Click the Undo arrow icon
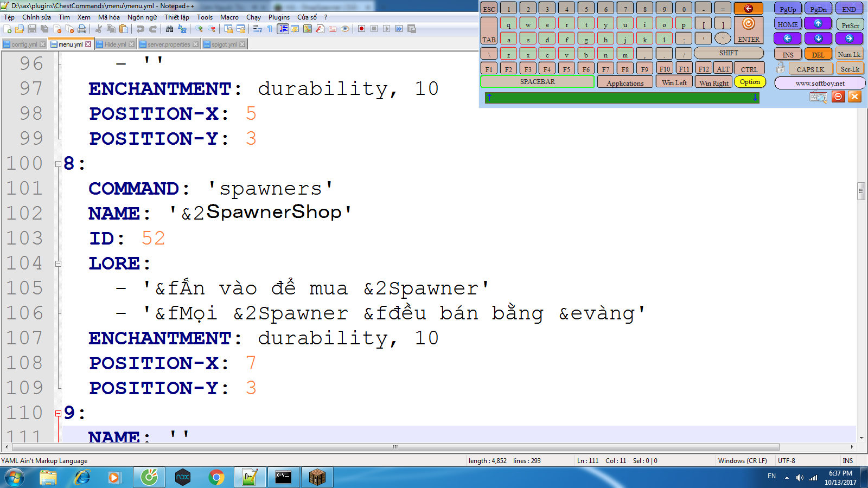 [141, 29]
